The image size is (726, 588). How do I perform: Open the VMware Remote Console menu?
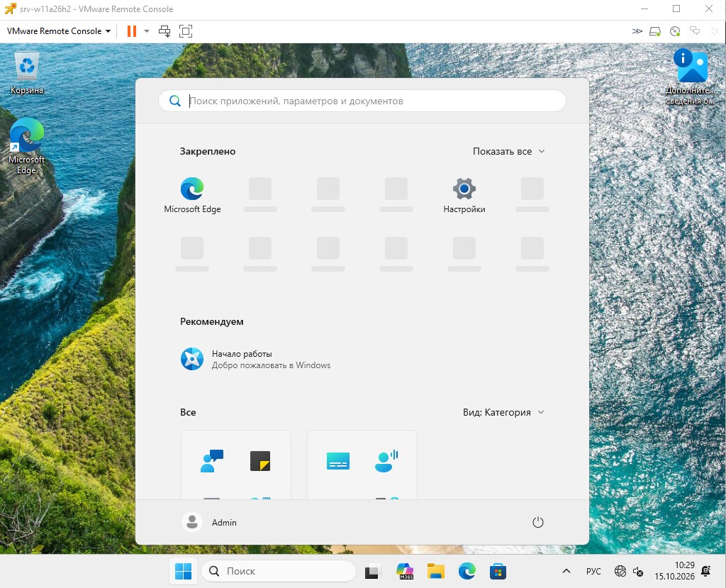point(59,31)
